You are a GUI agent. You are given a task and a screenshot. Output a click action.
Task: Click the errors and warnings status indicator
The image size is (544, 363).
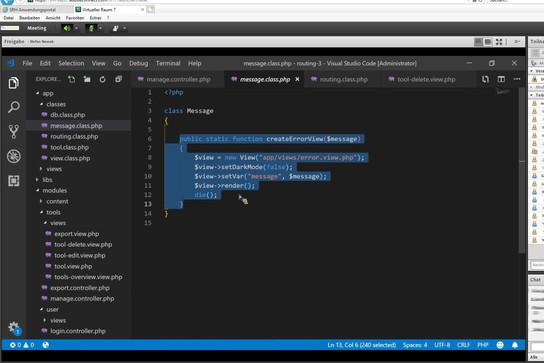(22, 345)
